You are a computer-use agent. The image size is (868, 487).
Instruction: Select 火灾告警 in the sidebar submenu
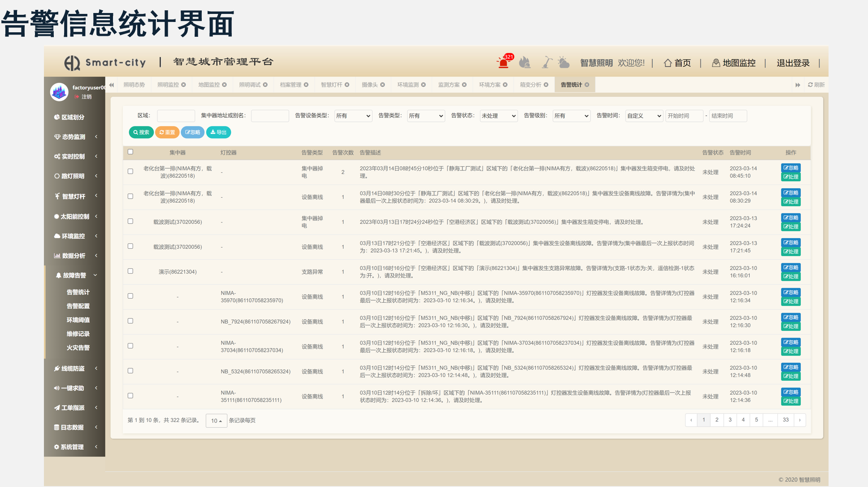coord(78,348)
